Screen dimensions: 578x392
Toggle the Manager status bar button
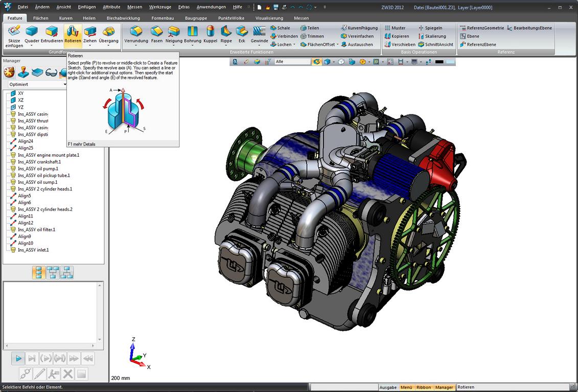[x=444, y=387]
